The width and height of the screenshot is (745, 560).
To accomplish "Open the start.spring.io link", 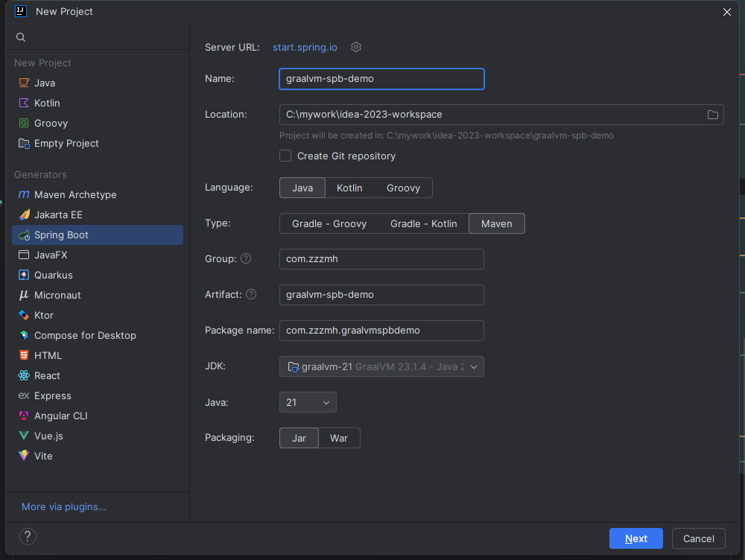I will (x=305, y=47).
